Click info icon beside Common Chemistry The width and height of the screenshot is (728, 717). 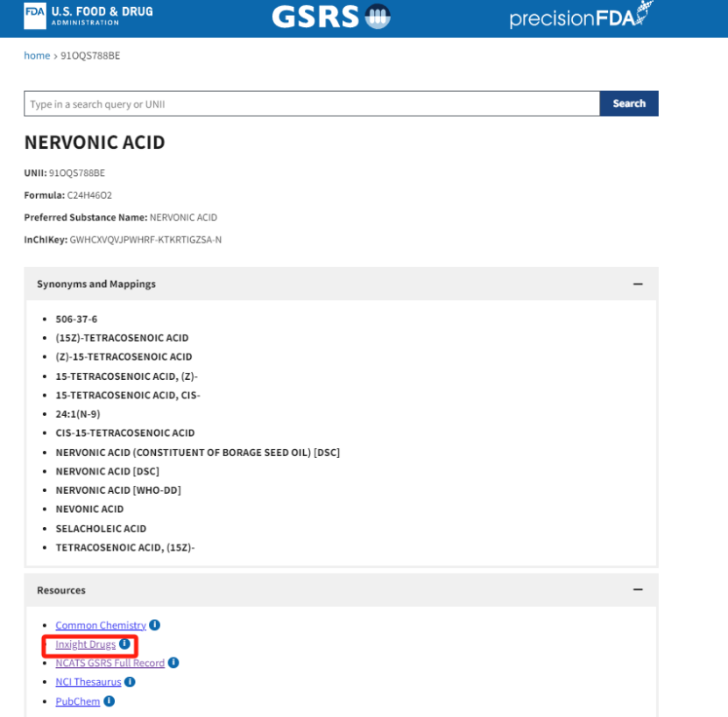click(155, 625)
